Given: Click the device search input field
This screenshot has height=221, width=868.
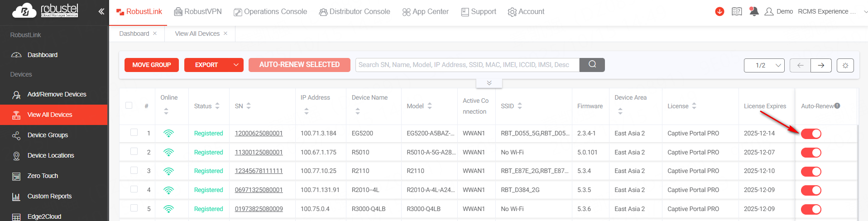Looking at the screenshot, I should tap(466, 65).
